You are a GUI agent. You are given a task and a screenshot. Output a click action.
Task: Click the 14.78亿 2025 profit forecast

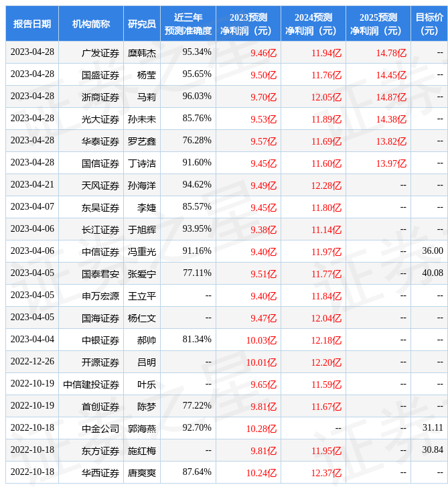(x=391, y=53)
